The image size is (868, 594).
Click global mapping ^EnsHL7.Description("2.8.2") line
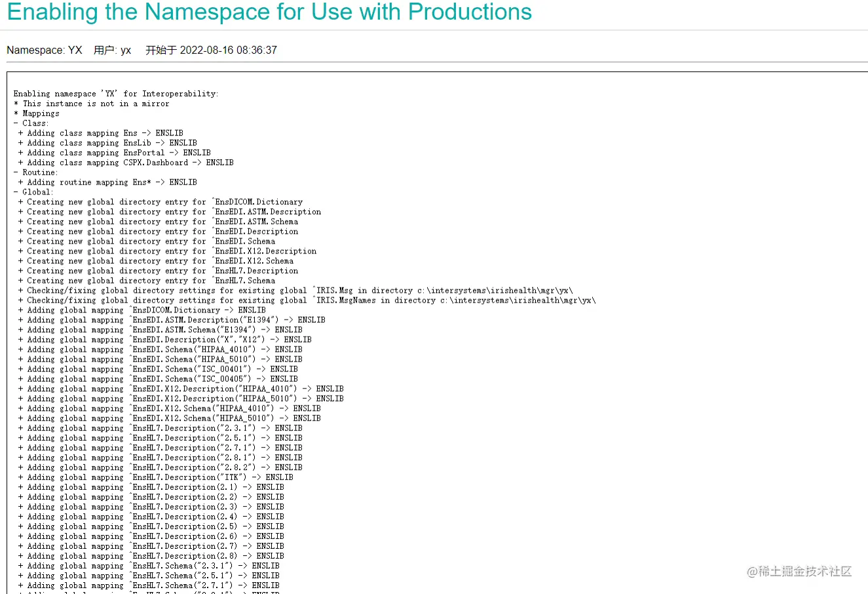160,467
